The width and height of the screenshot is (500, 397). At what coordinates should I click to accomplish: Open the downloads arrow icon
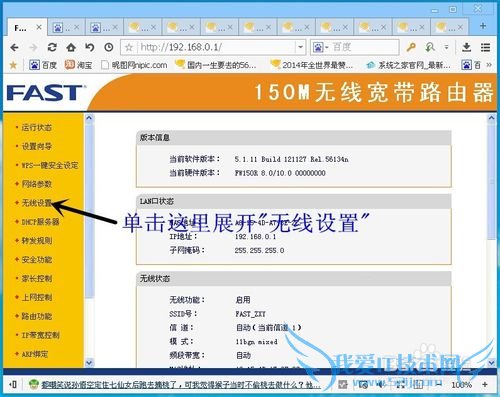tap(467, 47)
